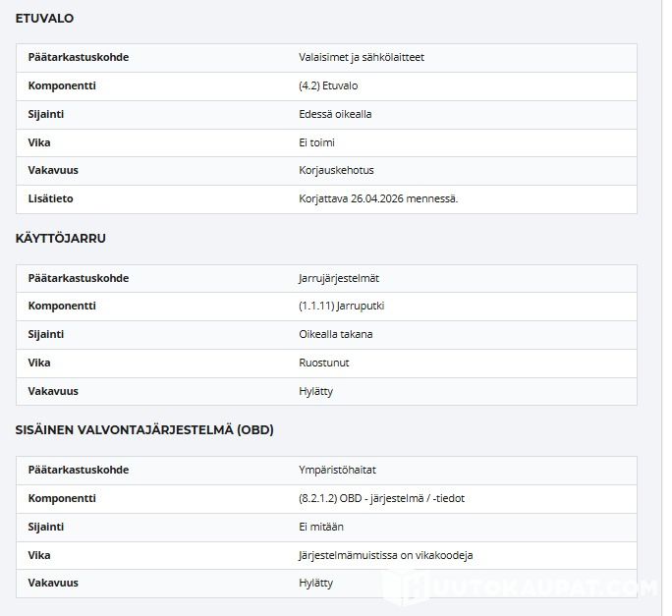Select the 'Ympäristöhaitat' value
672x616 pixels.
(x=336, y=470)
